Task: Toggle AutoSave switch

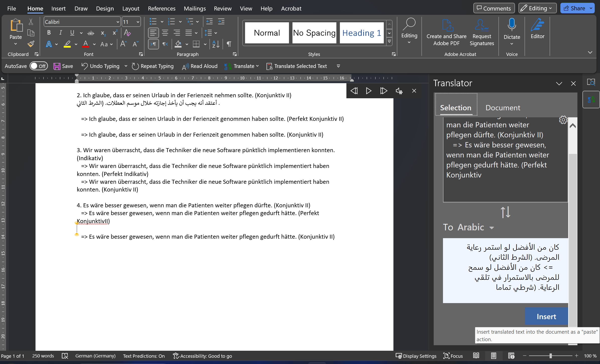Action: 39,66
